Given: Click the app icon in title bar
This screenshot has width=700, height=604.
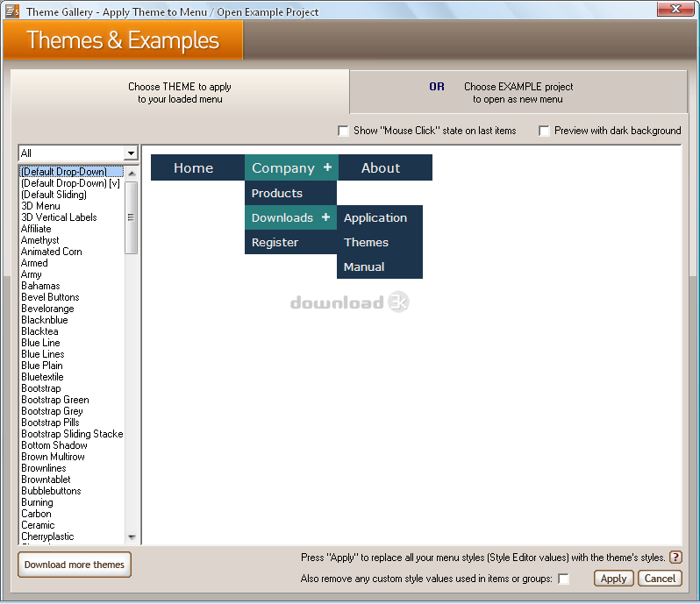Looking at the screenshot, I should point(12,12).
